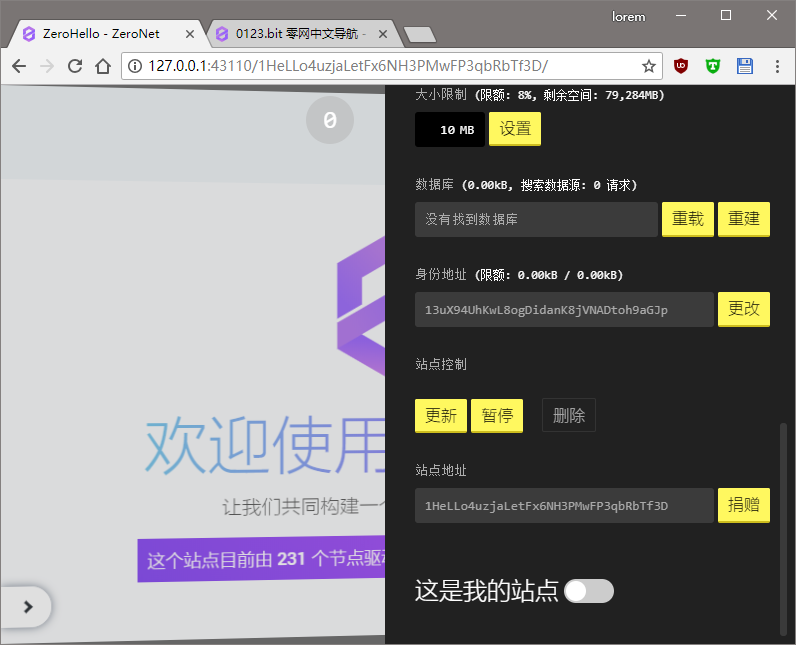This screenshot has width=796, height=645.
Task: Close the ZeroHello tab
Action: click(x=190, y=34)
